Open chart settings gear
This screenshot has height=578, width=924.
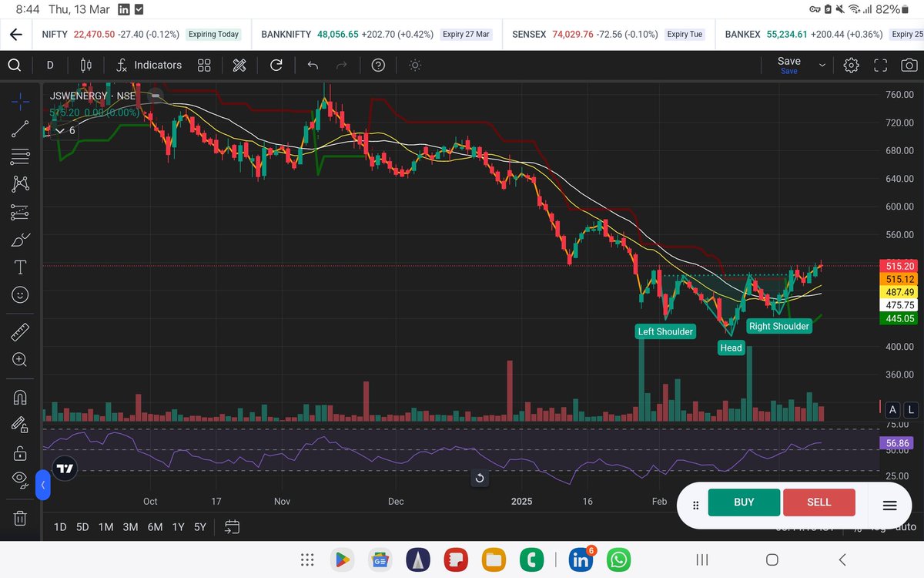[851, 66]
